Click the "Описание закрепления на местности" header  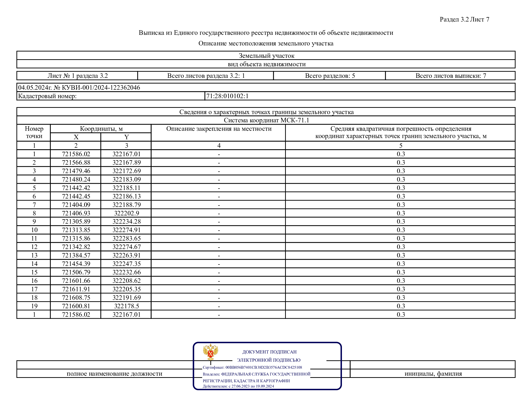219,129
